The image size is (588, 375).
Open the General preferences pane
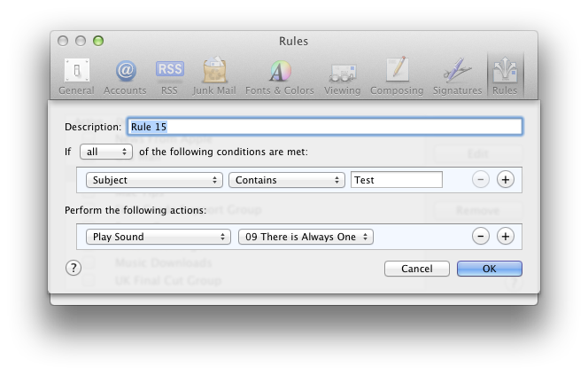(76, 76)
